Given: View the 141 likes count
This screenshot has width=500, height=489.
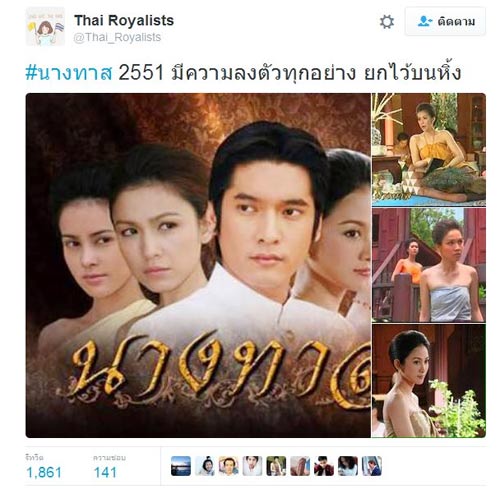Looking at the screenshot, I should pyautogui.click(x=105, y=472).
